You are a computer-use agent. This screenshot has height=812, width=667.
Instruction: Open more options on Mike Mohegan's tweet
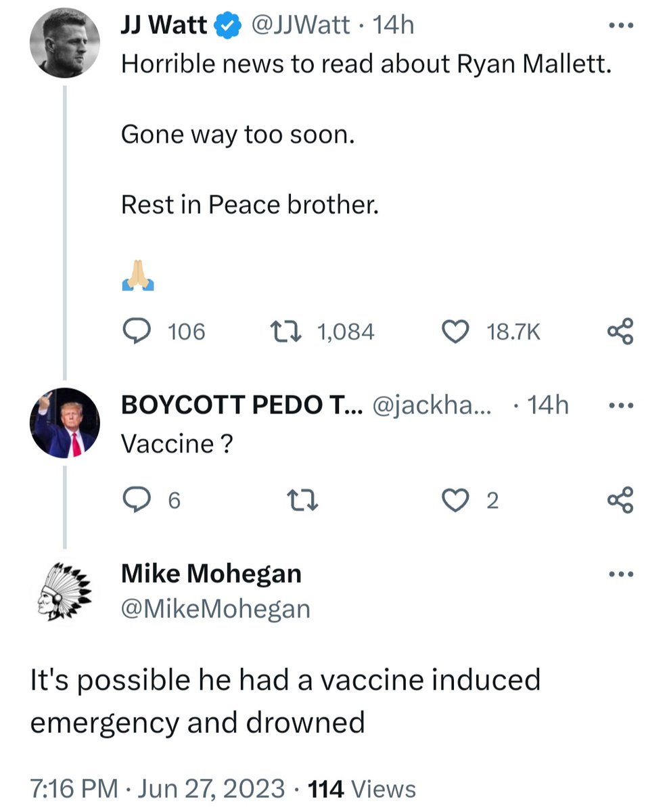point(620,574)
